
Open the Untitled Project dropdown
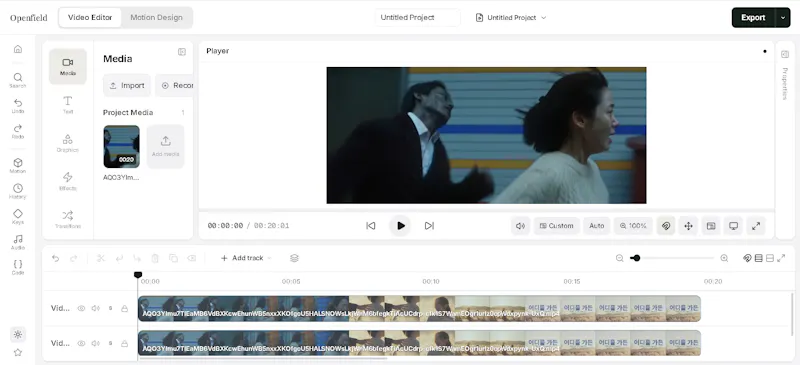point(511,17)
